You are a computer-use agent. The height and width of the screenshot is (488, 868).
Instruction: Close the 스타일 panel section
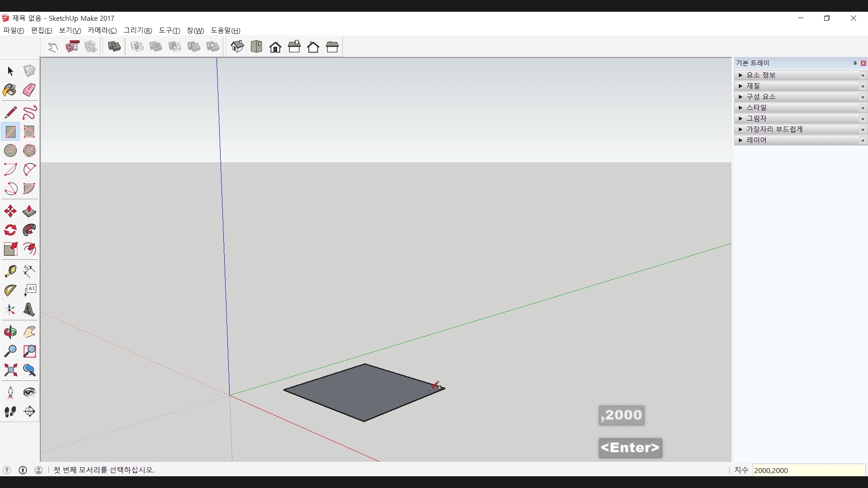pyautogui.click(x=863, y=108)
